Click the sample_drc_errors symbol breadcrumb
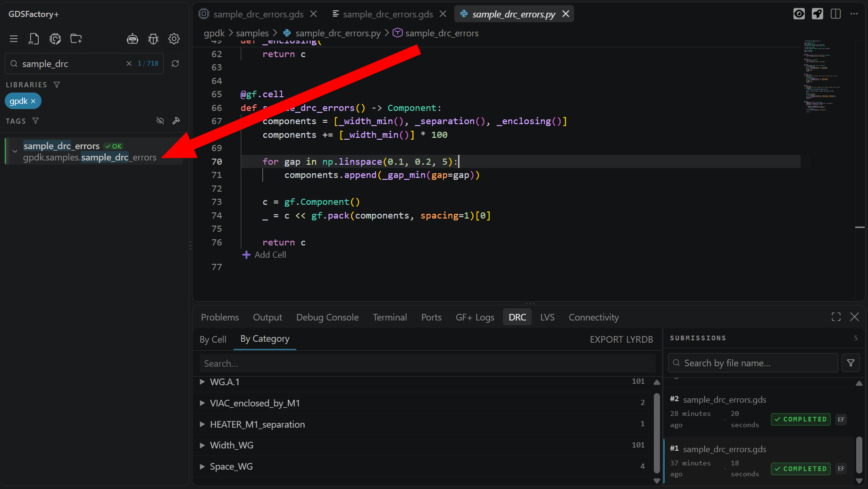 tap(442, 33)
